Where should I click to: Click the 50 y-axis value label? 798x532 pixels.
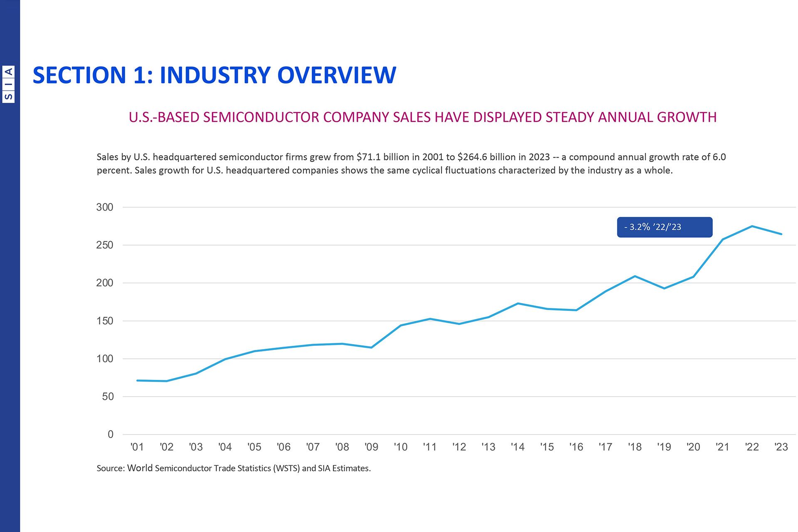[x=107, y=397]
